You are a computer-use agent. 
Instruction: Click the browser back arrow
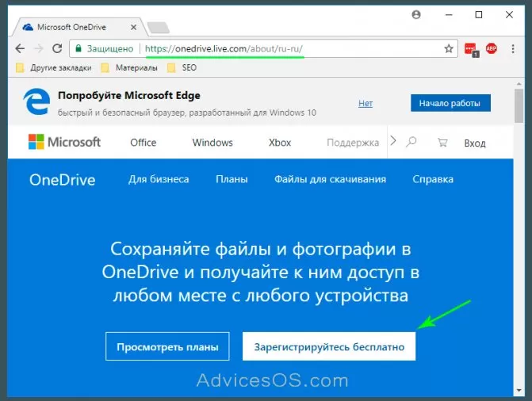[20, 48]
